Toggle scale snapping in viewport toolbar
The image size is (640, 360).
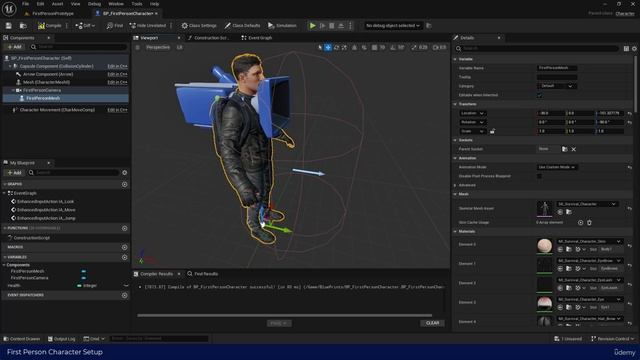(x=414, y=47)
